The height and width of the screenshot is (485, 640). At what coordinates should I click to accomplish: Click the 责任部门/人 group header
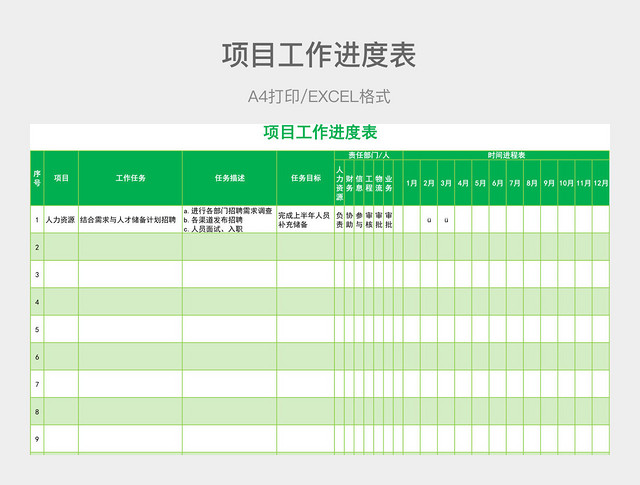pos(369,155)
